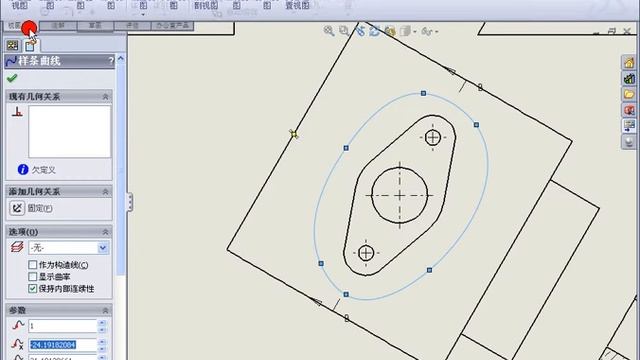Click the perpendicular relation icon in 现有几何关系
The width and height of the screenshot is (640, 360).
[x=17, y=112]
